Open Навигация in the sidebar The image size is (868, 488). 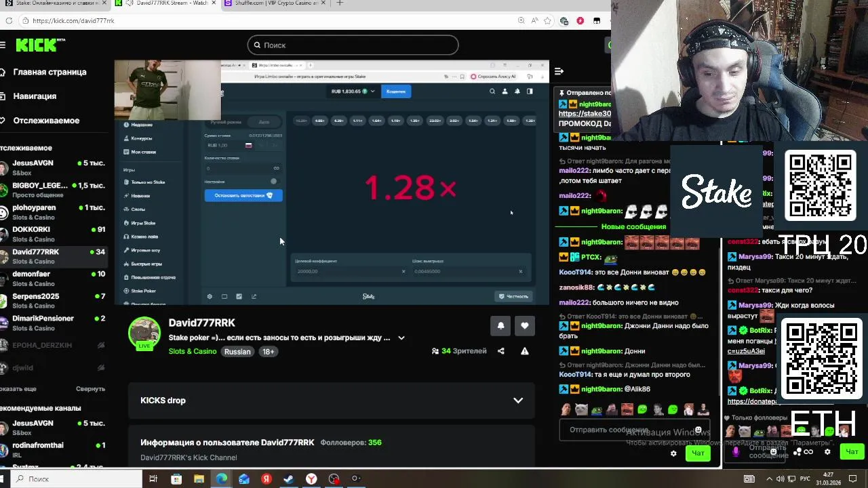click(x=28, y=96)
